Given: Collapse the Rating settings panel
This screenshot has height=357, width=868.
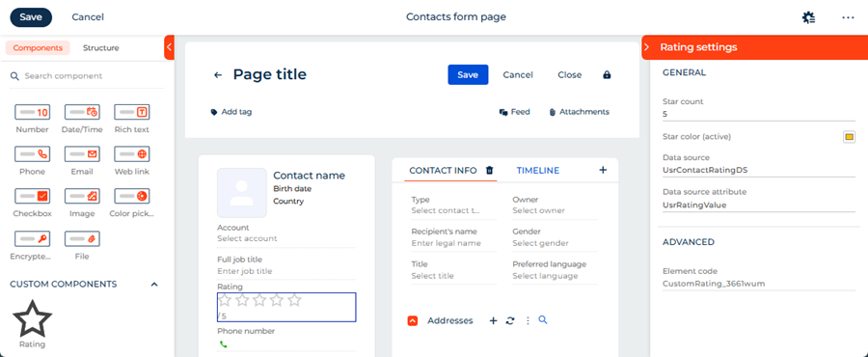Looking at the screenshot, I should click(x=646, y=47).
